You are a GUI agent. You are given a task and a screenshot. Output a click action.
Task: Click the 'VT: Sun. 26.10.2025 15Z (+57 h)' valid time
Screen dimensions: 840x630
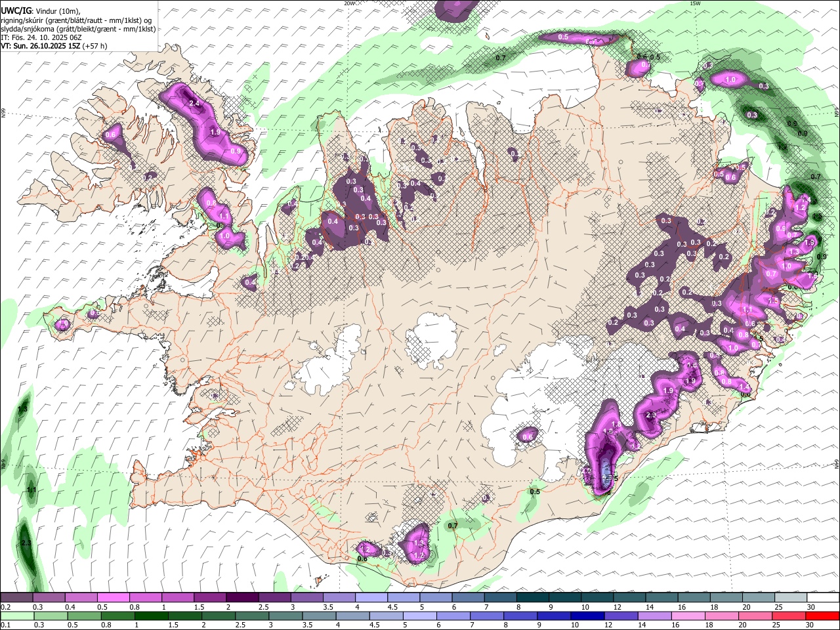tap(54, 46)
